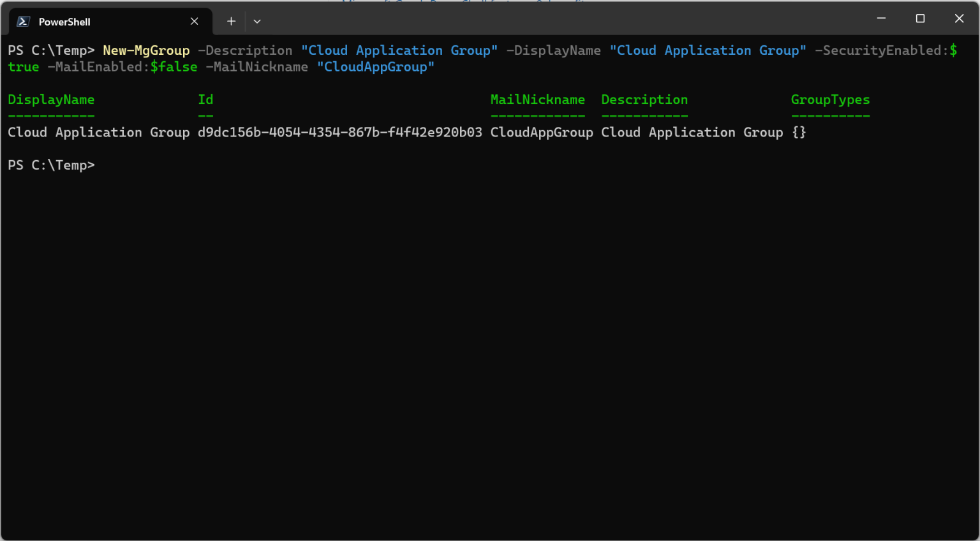Click the "CloudAppGroup" string in command line
This screenshot has width=980, height=541.
point(375,67)
